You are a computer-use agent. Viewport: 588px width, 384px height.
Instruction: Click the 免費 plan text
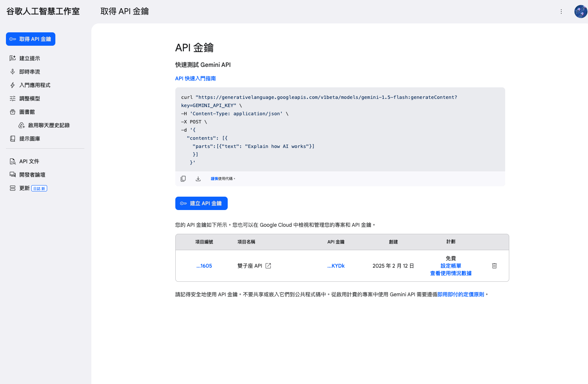point(451,258)
